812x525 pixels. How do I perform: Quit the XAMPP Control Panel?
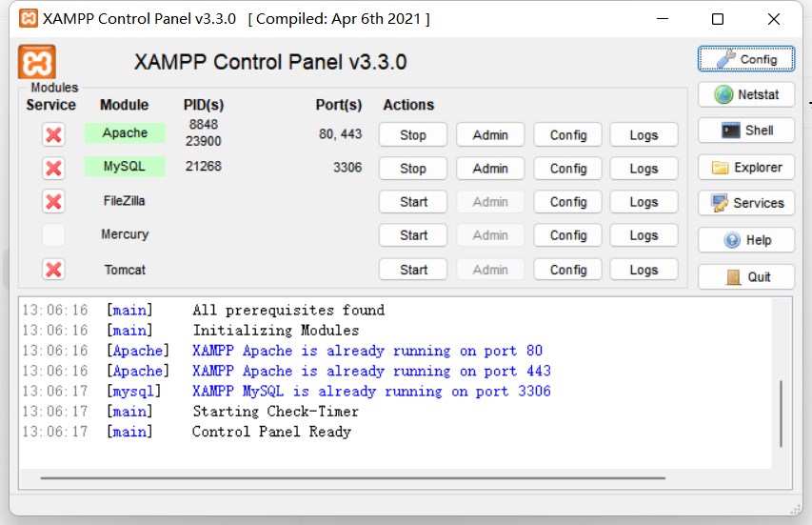745,276
